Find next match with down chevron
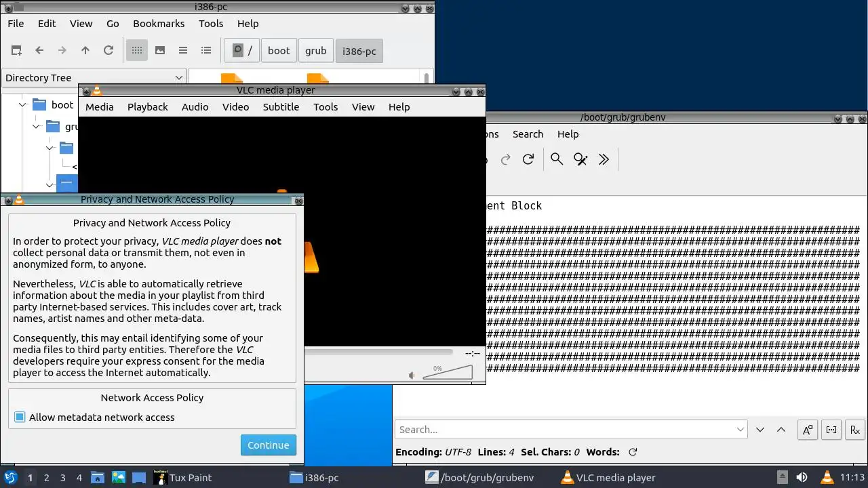 [x=760, y=430]
